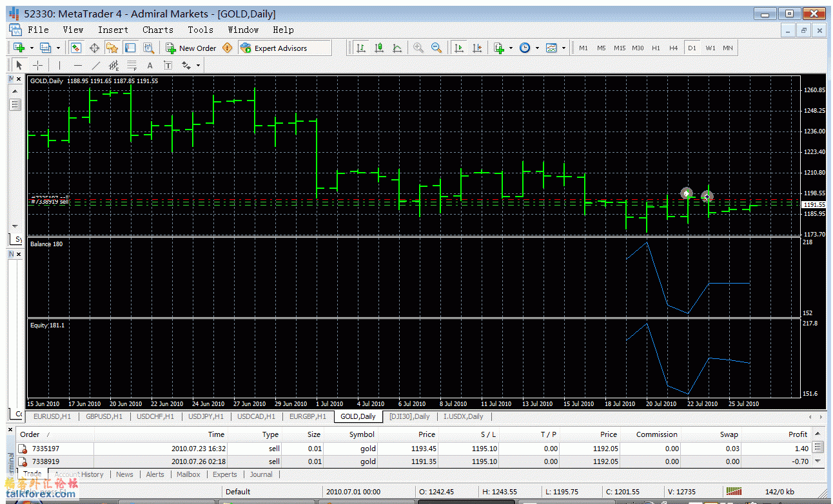Expand the Arrows tool dropdown arrow
This screenshot has width=833, height=504.
pos(198,65)
